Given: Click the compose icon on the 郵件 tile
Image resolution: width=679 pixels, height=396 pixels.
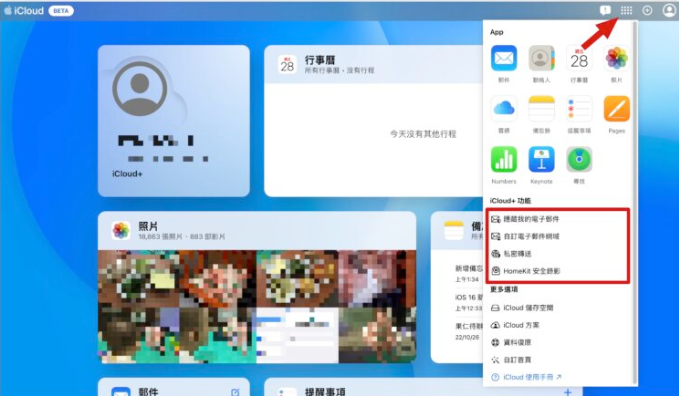Looking at the screenshot, I should point(235,392).
